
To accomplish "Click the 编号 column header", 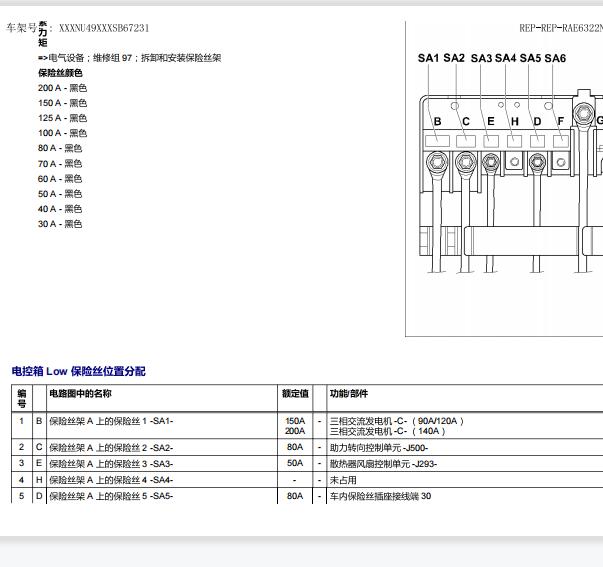I will tap(22, 398).
